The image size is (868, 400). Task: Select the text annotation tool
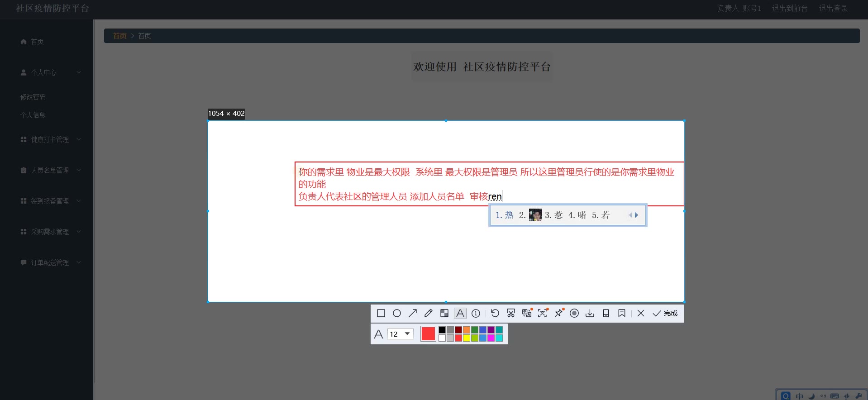[460, 313]
